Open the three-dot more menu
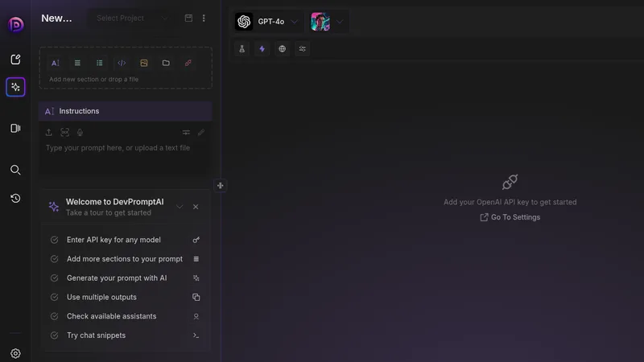 (204, 18)
